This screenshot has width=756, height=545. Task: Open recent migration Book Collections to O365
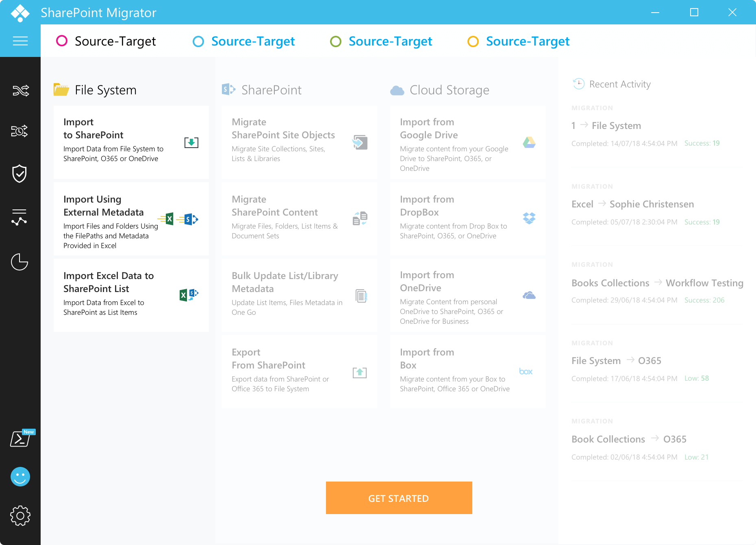[x=629, y=439]
